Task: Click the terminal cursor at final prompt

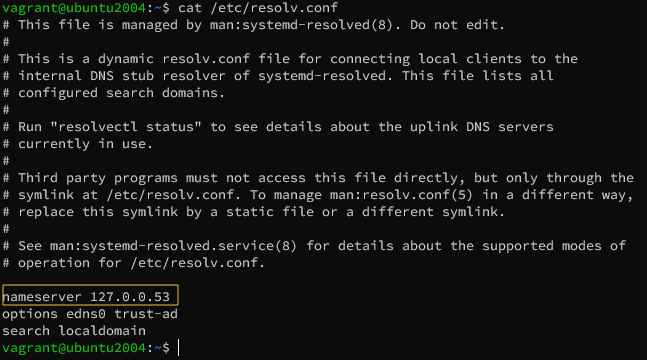Action: tap(178, 348)
